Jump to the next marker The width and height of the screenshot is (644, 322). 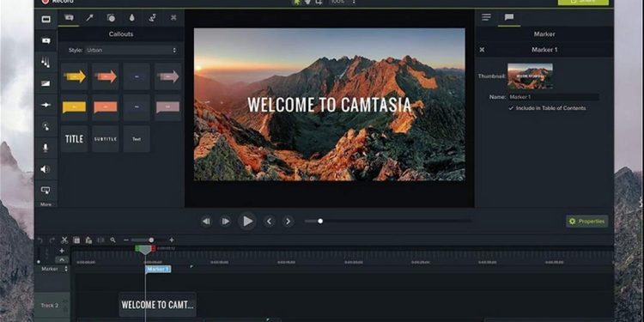[x=288, y=222]
